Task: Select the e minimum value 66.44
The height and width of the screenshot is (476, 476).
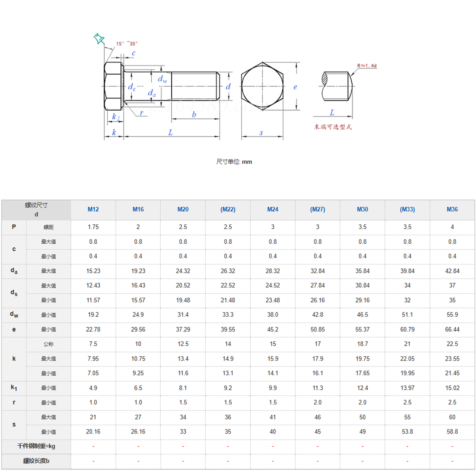Action: click(x=452, y=330)
